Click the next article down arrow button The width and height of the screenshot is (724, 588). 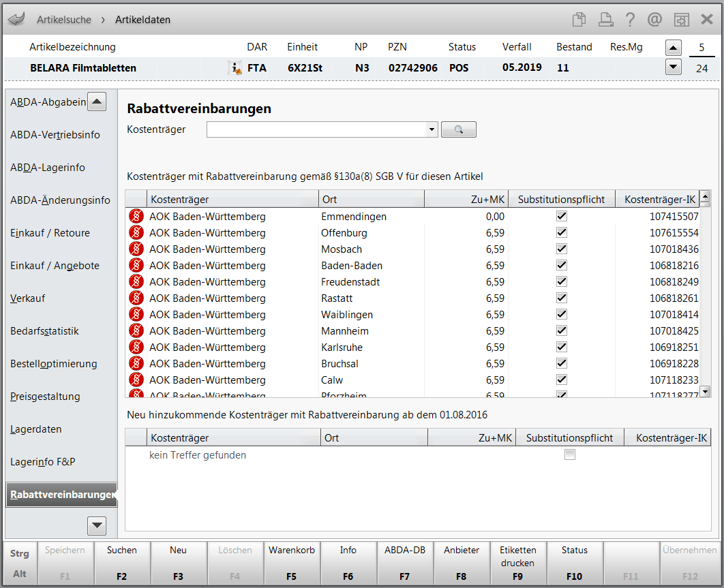pyautogui.click(x=674, y=67)
